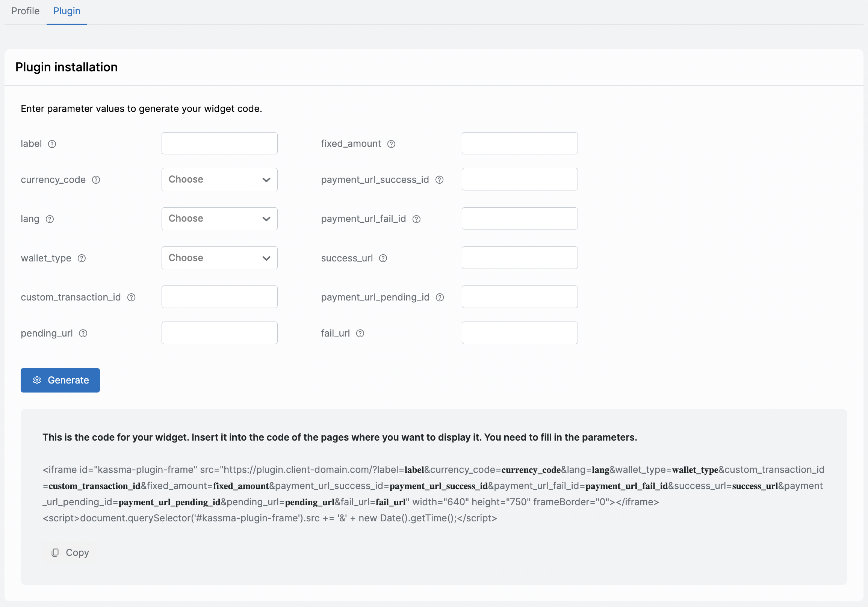Copy the widget code
Screen dimensions: 868x607
pyautogui.click(x=70, y=553)
